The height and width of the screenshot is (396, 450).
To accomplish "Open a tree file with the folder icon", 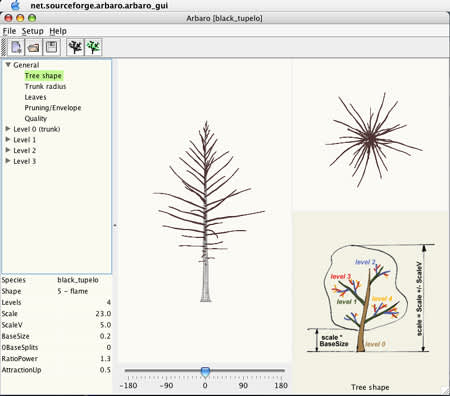I will 33,47.
